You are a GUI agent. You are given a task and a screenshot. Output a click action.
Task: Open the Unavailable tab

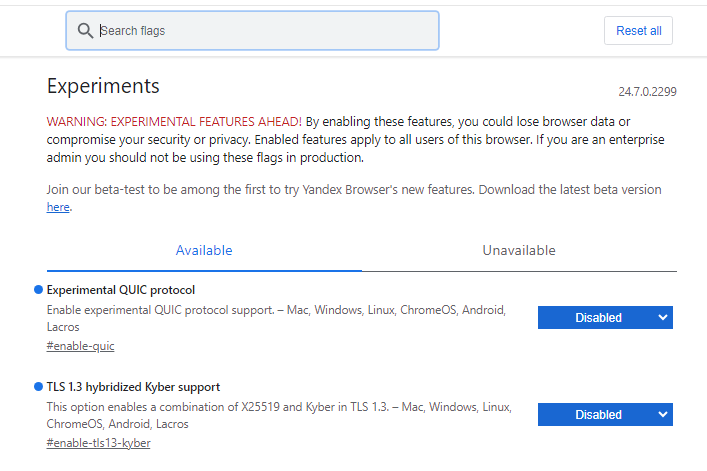(518, 251)
